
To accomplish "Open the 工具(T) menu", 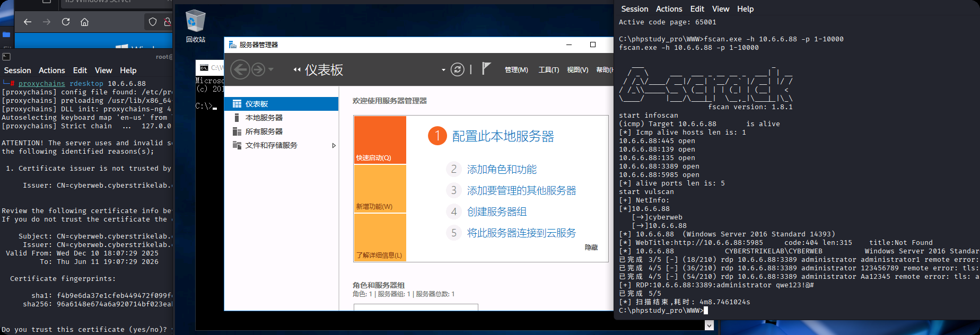I will [x=548, y=70].
